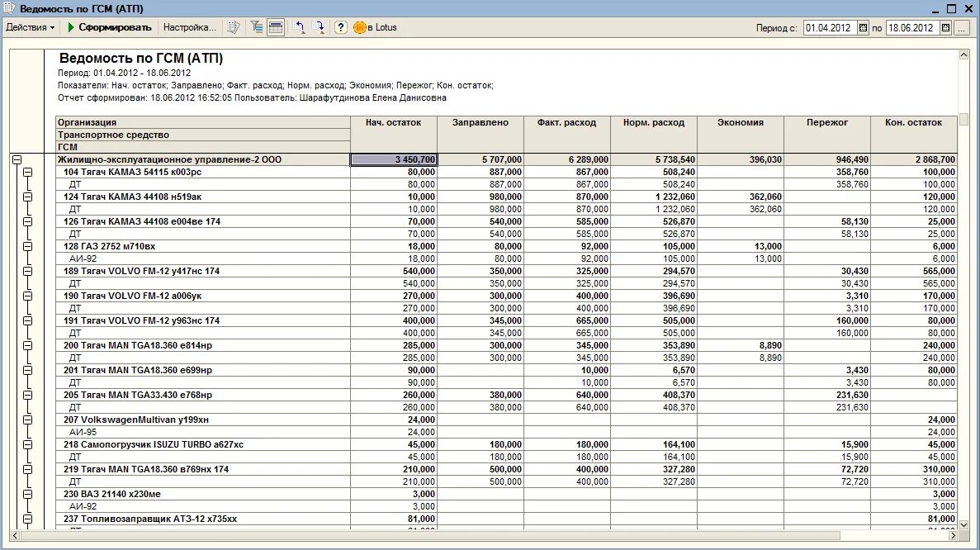Click the copy-report pages icon in toolbar
The width and height of the screenshot is (980, 550).
click(x=233, y=27)
